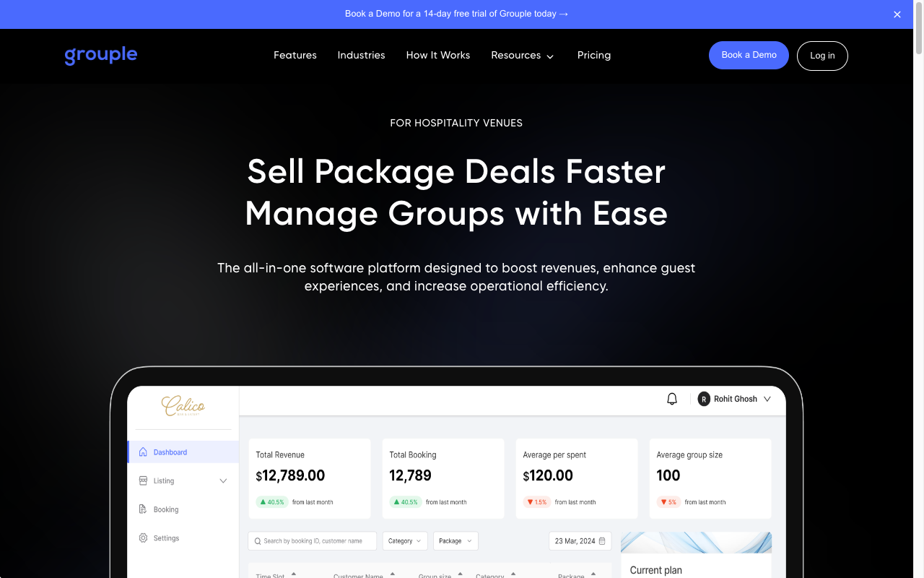Click the Booking sidebar label
The height and width of the screenshot is (578, 924).
pos(166,509)
